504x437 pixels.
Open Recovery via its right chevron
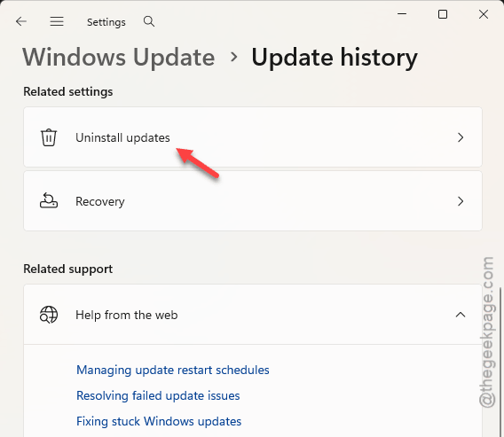point(461,201)
